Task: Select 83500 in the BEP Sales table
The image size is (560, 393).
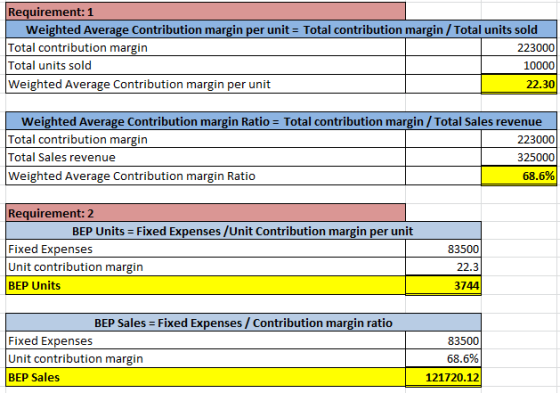Action: click(443, 340)
